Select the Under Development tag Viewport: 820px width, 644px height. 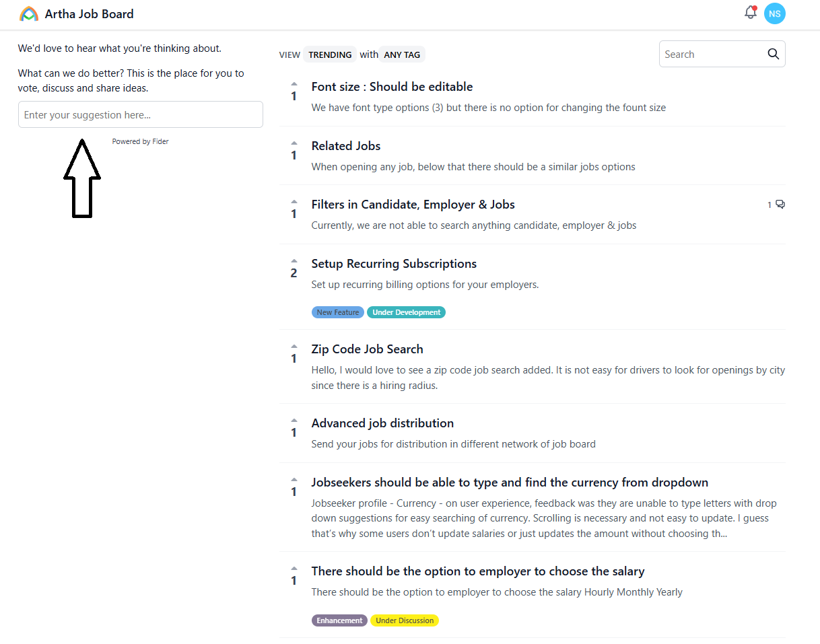(406, 312)
